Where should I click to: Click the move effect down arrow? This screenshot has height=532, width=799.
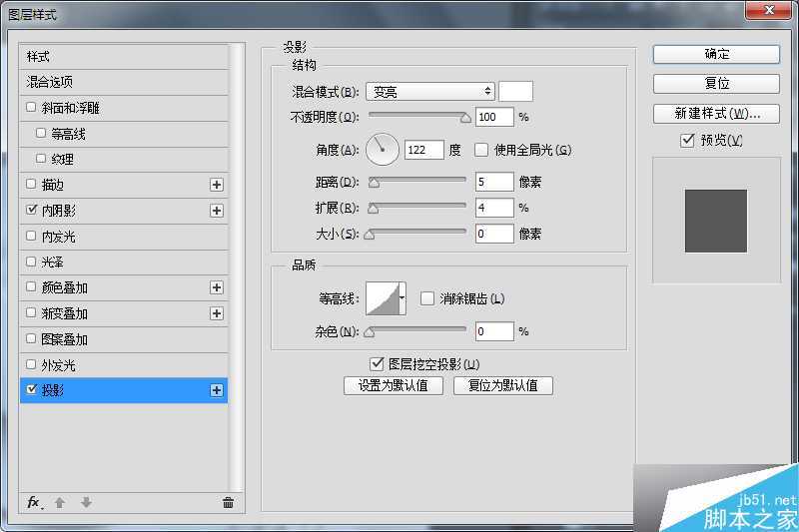[x=86, y=502]
